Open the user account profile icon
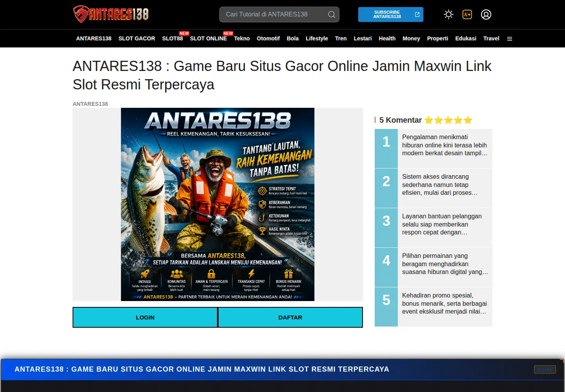Screen dimensions: 565x392 (x=486, y=15)
